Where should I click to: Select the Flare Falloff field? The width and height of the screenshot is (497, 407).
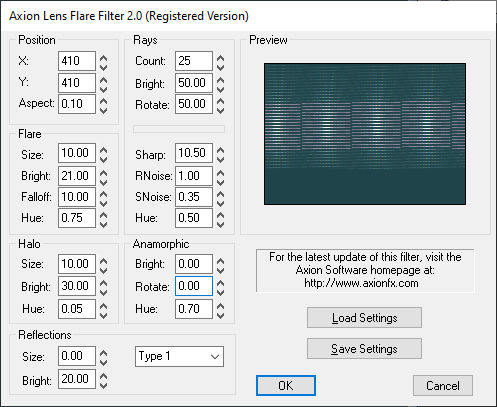pos(77,197)
